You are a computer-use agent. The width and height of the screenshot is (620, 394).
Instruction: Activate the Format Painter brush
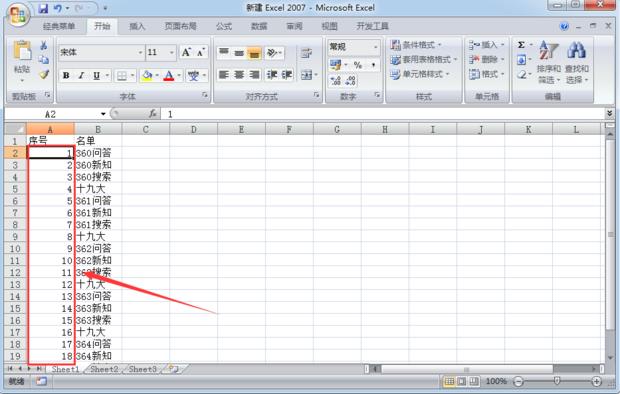click(43, 74)
